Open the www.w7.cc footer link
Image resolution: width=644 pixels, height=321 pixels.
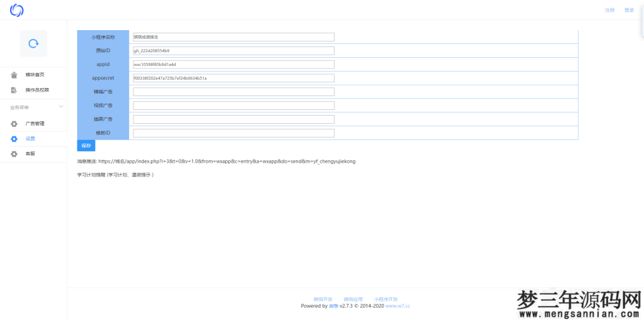(397, 306)
